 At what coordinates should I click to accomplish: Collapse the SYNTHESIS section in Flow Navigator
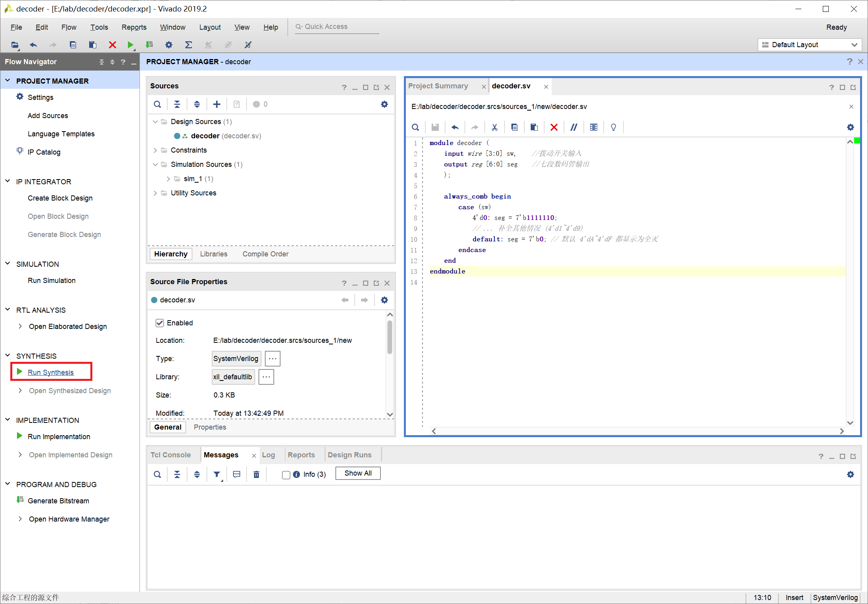click(x=8, y=356)
